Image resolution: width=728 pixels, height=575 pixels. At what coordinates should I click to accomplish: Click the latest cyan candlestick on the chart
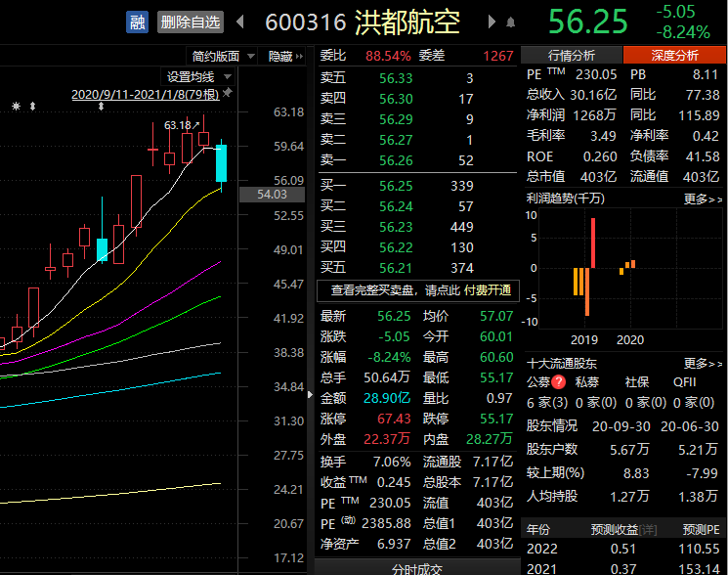point(222,163)
